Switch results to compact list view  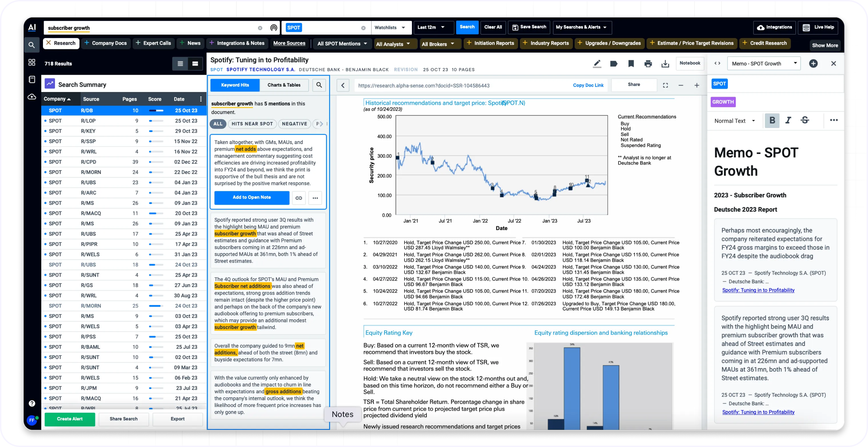tap(180, 63)
